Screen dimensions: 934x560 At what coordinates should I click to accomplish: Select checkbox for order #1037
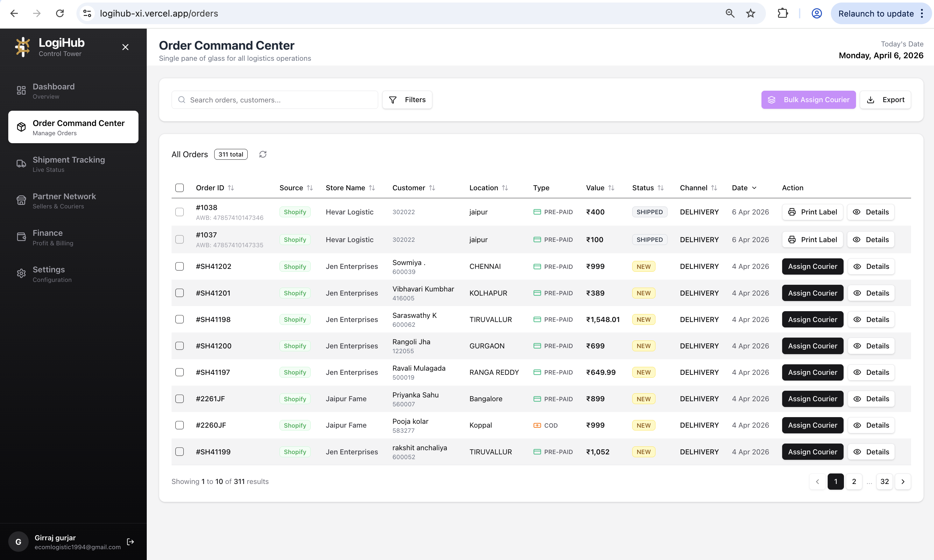tap(179, 240)
